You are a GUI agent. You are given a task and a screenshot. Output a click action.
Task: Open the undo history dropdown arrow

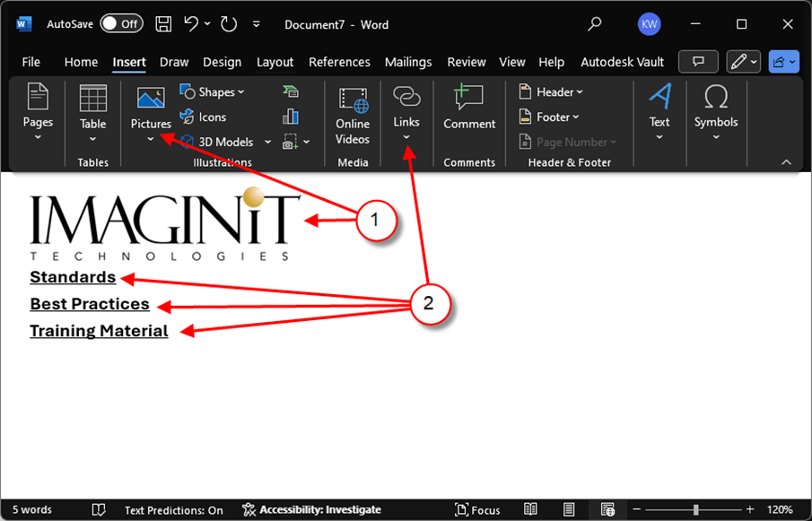coord(207,24)
